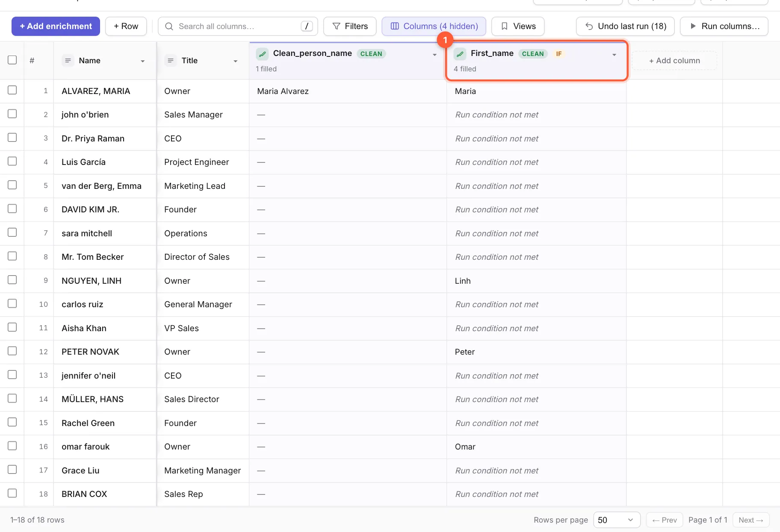Screen dimensions: 780x532
Task: Open the Views menu
Action: [518, 26]
